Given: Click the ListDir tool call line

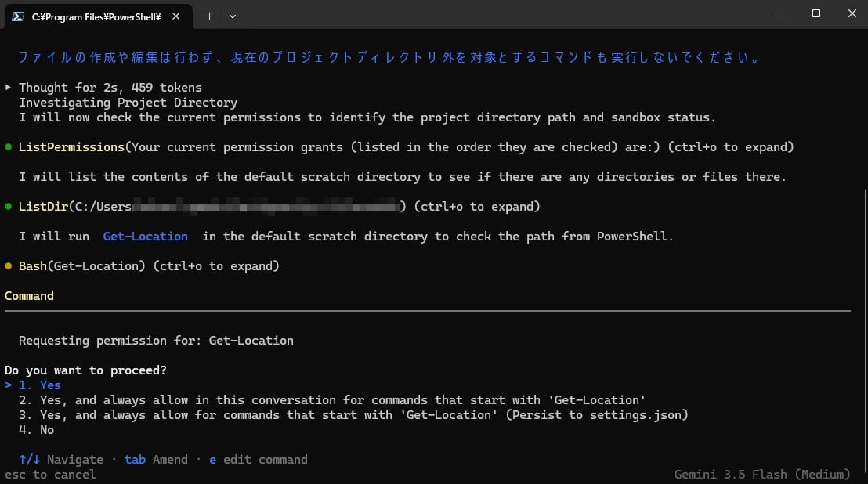Looking at the screenshot, I should [x=279, y=206].
